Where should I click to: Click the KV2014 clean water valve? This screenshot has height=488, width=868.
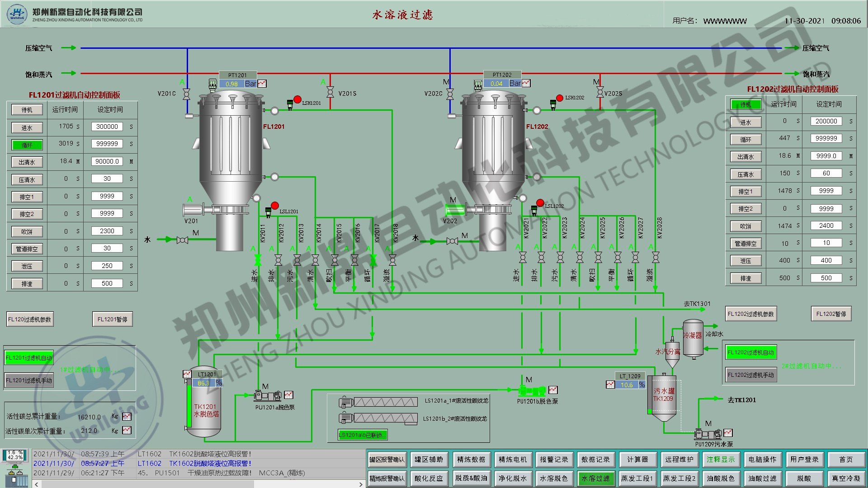point(315,259)
